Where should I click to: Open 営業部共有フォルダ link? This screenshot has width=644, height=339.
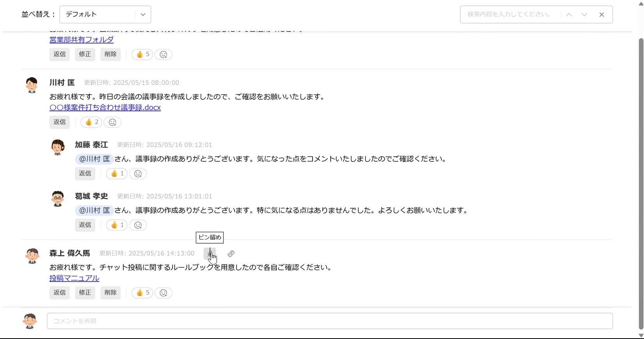tap(81, 39)
